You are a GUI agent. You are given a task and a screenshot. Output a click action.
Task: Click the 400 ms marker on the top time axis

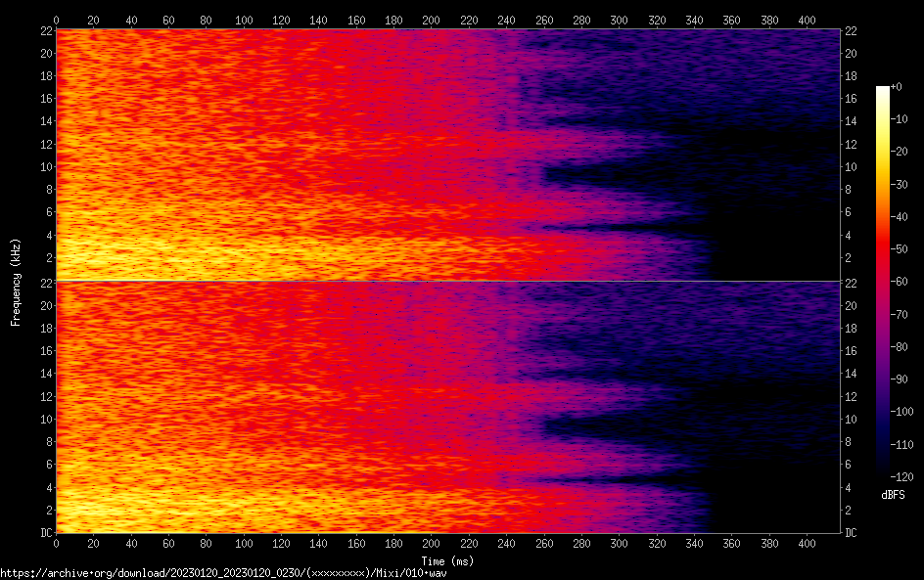tap(807, 20)
